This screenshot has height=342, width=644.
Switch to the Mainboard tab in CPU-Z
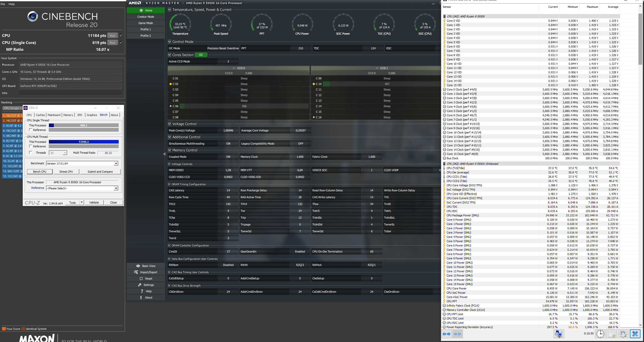click(54, 115)
